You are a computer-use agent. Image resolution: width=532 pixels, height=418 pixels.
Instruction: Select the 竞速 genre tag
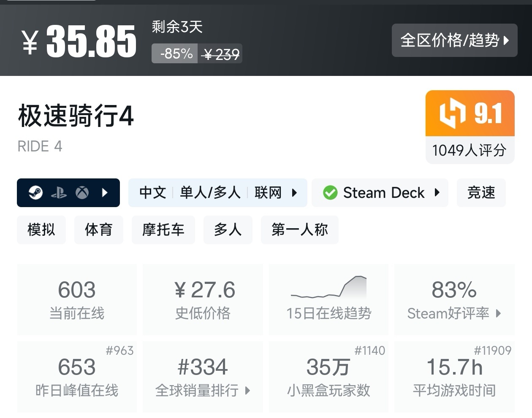481,193
